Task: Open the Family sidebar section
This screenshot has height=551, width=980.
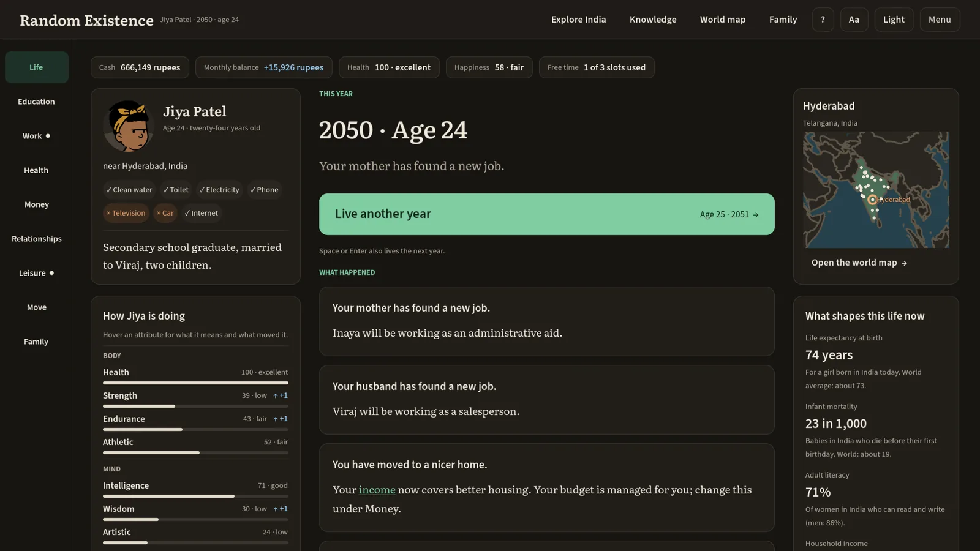Action: tap(37, 342)
